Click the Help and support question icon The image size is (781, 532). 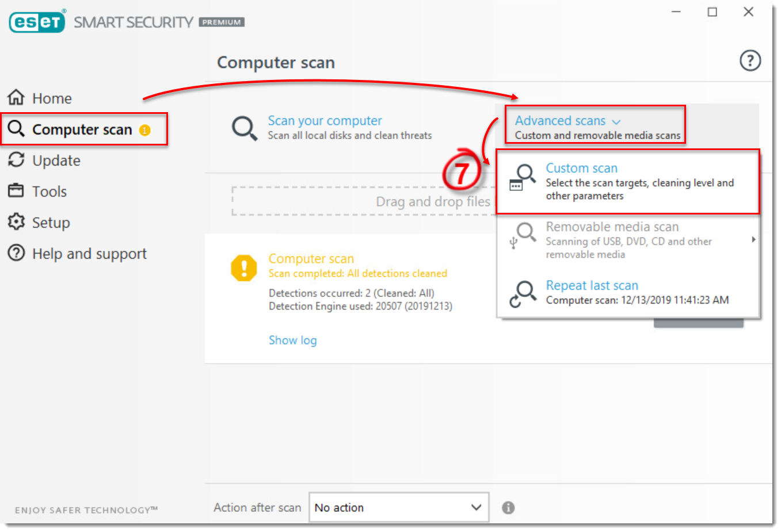click(17, 253)
